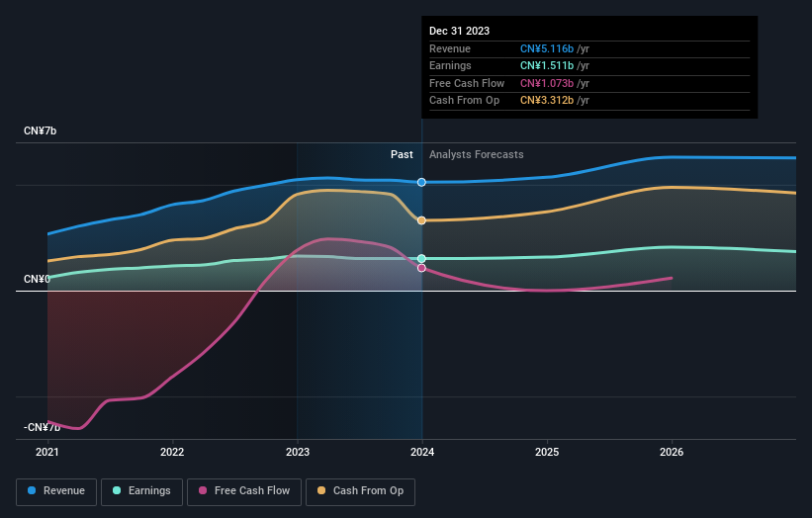Click the 2021 x-axis label
Screen dimensions: 812x518
47,453
